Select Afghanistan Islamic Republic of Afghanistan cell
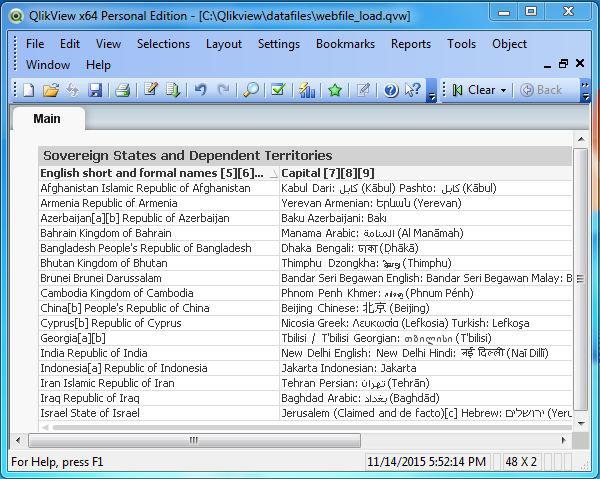 point(159,188)
